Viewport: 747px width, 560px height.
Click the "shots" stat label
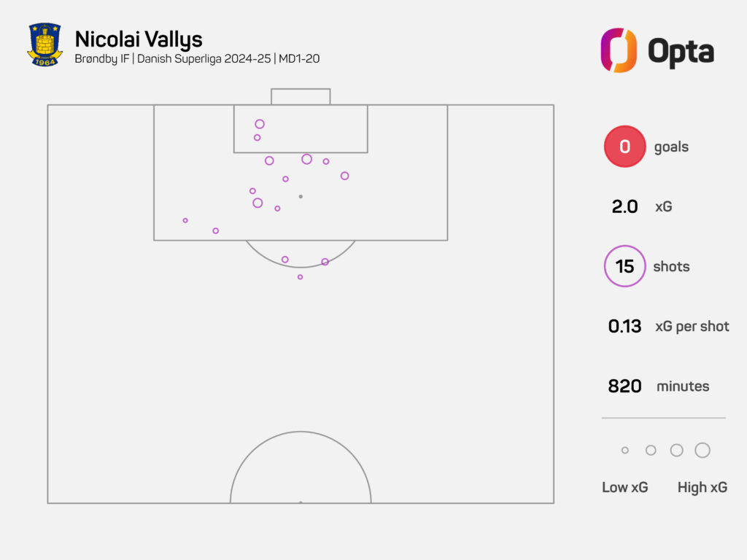pyautogui.click(x=671, y=266)
